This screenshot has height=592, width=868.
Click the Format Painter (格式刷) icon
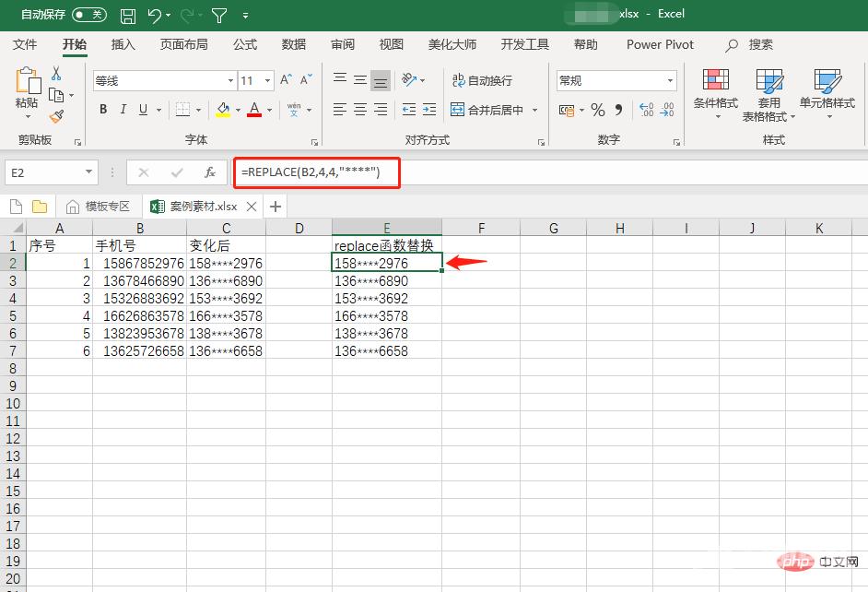pyautogui.click(x=55, y=116)
